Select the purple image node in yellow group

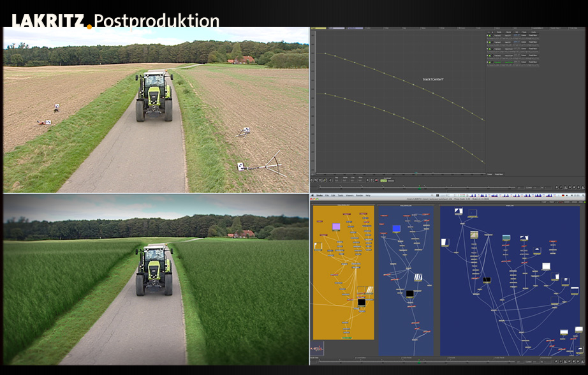tap(337, 226)
